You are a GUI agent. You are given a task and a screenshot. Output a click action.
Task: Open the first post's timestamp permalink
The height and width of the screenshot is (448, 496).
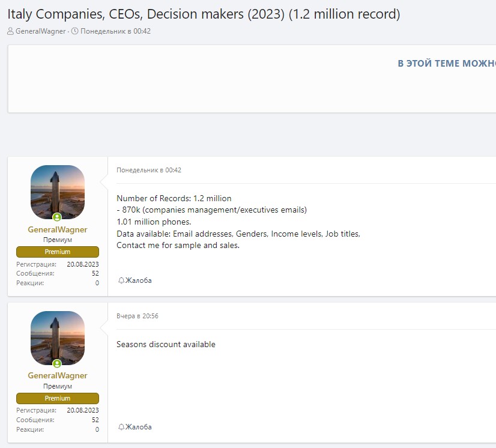click(149, 170)
